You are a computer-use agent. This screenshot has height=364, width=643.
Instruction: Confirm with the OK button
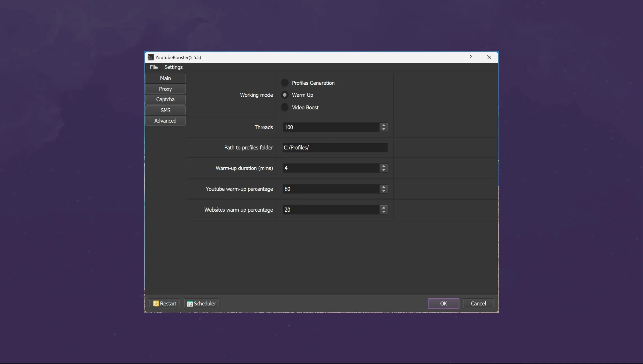pyautogui.click(x=444, y=303)
